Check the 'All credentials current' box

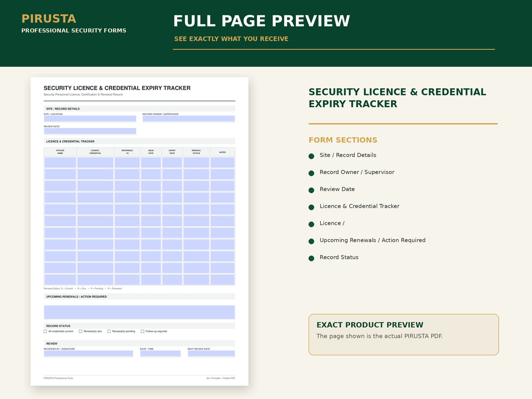pyautogui.click(x=45, y=331)
